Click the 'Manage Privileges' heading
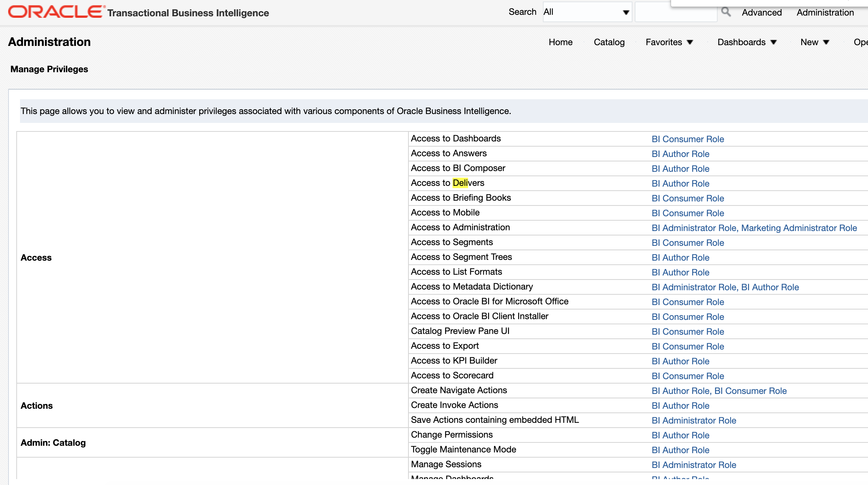Screen dimensions: 868x485 [x=49, y=69]
